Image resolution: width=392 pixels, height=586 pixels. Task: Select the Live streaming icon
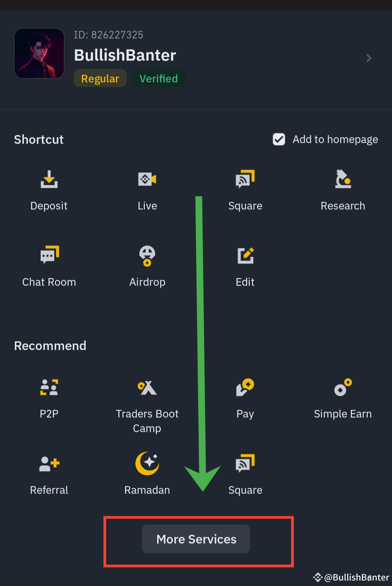[x=147, y=189]
